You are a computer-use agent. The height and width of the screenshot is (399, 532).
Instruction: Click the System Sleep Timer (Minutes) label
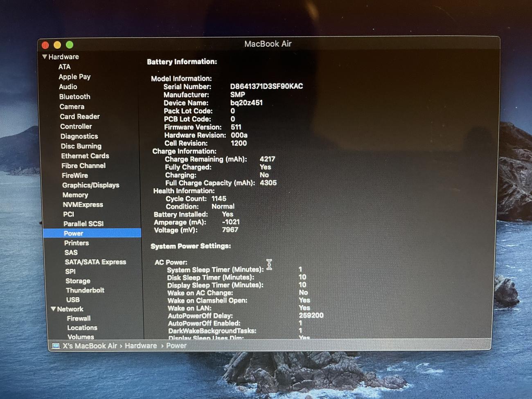click(x=215, y=270)
